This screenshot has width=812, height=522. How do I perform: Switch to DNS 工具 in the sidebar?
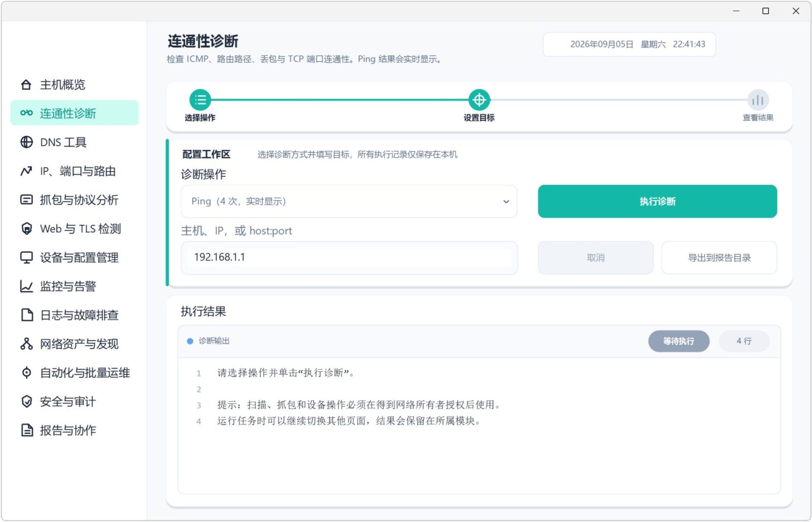point(75,142)
